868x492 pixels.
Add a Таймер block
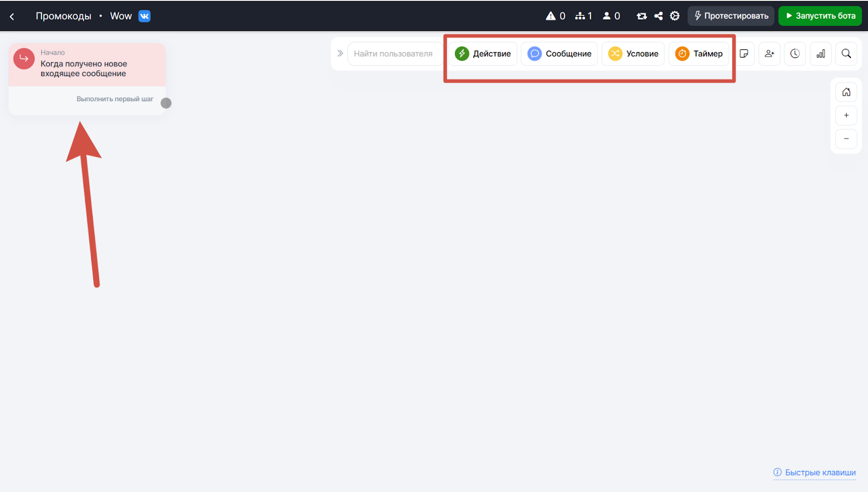[699, 54]
